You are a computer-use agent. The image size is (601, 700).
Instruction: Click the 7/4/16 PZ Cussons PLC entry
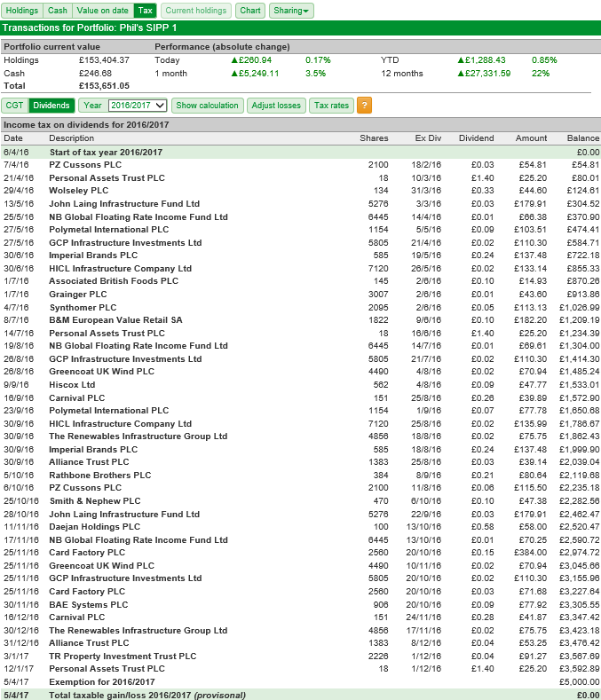click(85, 165)
